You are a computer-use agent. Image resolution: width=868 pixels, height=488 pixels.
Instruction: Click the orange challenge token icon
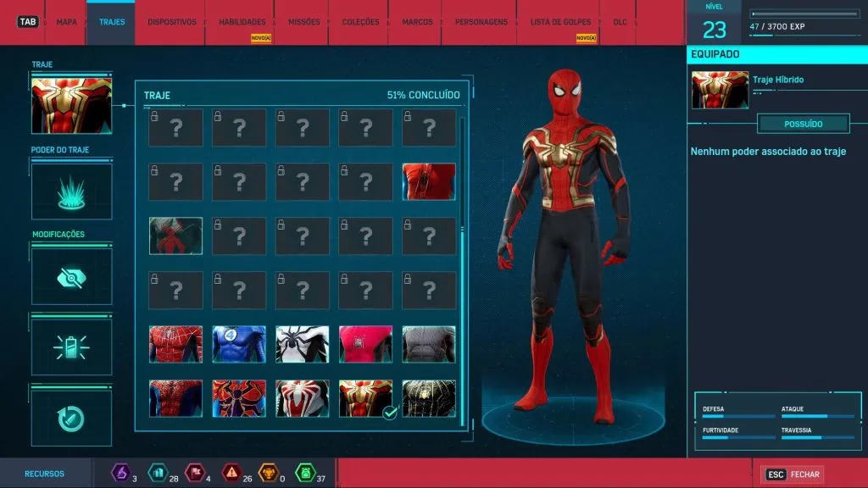click(269, 473)
